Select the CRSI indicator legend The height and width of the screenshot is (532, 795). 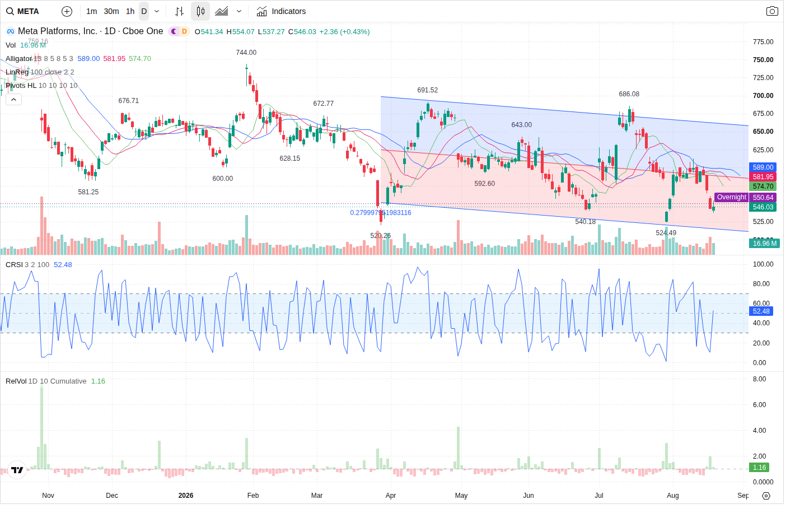tap(14, 265)
